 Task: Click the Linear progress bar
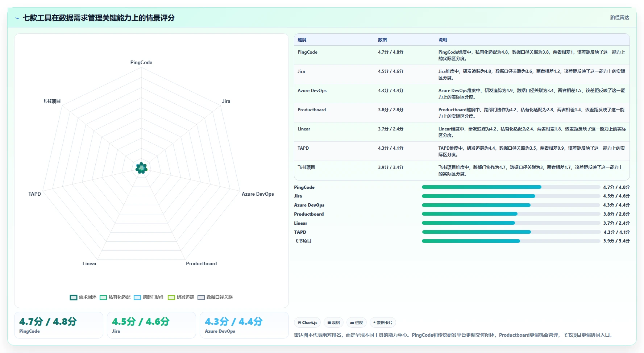point(511,223)
